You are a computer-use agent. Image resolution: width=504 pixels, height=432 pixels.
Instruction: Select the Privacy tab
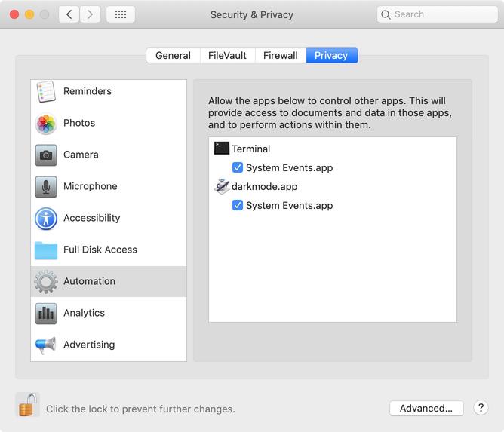pyautogui.click(x=332, y=55)
